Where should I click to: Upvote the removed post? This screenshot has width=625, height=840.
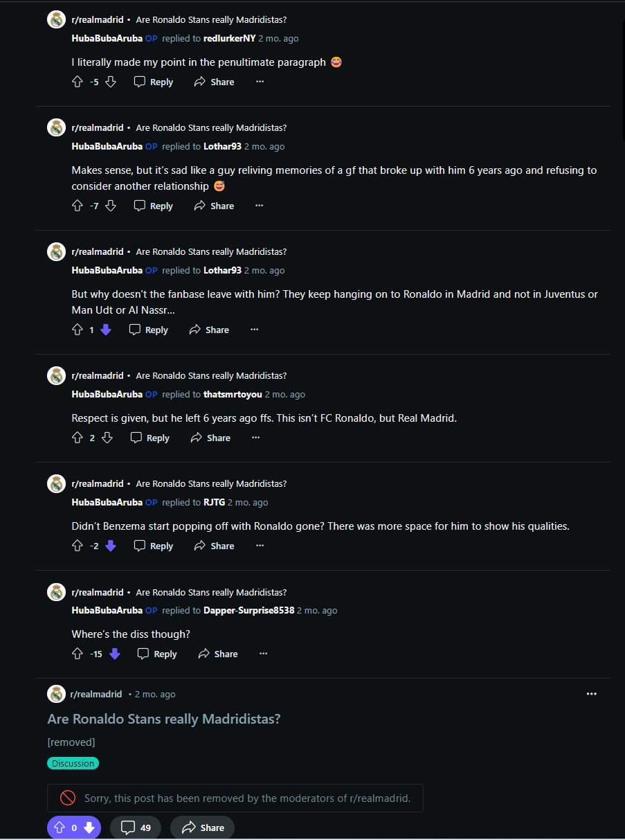59,828
